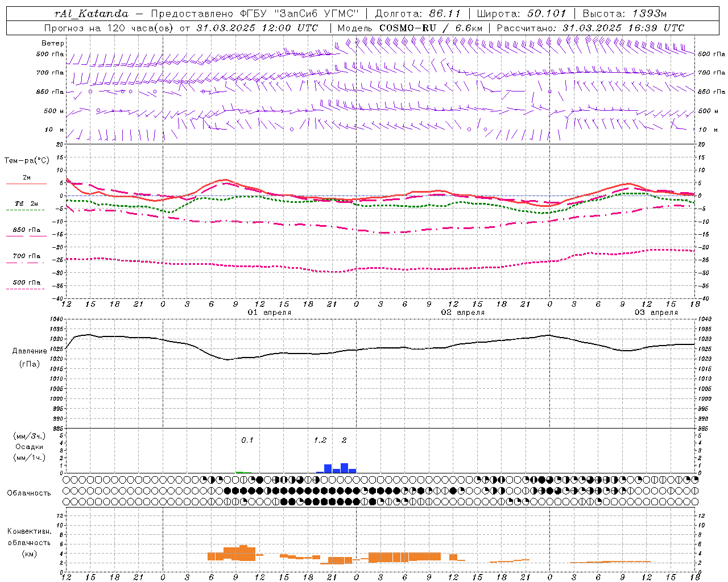Click the Td 2м legend entry

coord(27,206)
